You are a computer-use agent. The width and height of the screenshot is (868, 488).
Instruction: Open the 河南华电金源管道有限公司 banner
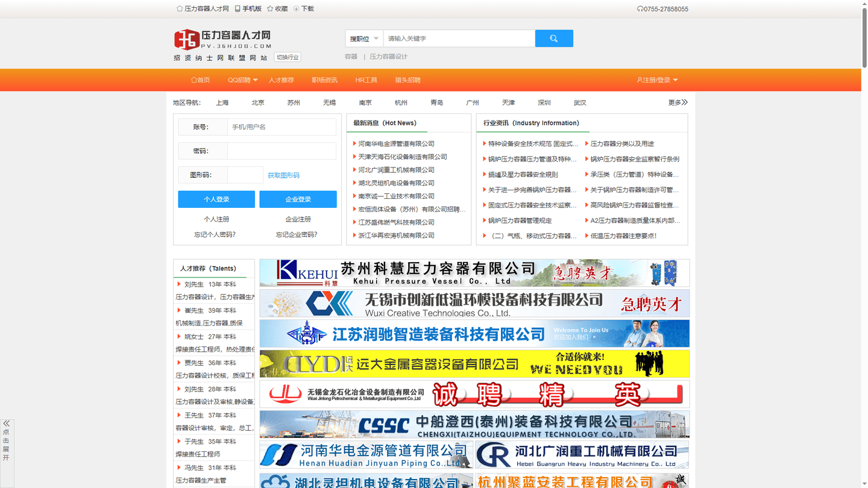click(366, 455)
